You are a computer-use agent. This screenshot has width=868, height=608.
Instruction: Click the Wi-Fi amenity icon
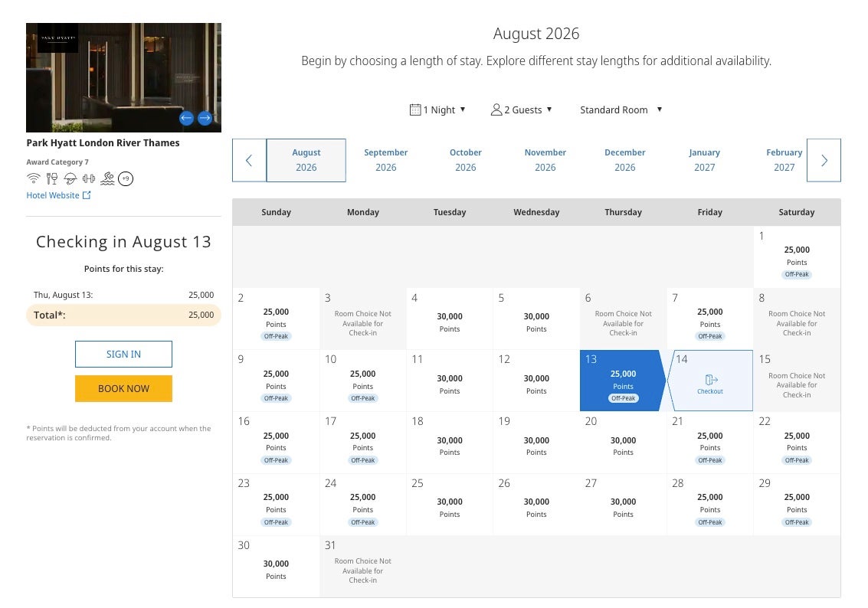33,178
